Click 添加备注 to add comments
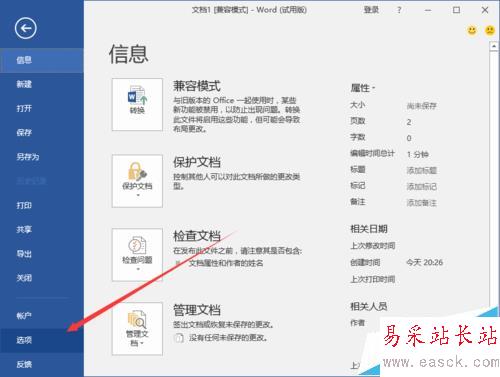 (422, 203)
